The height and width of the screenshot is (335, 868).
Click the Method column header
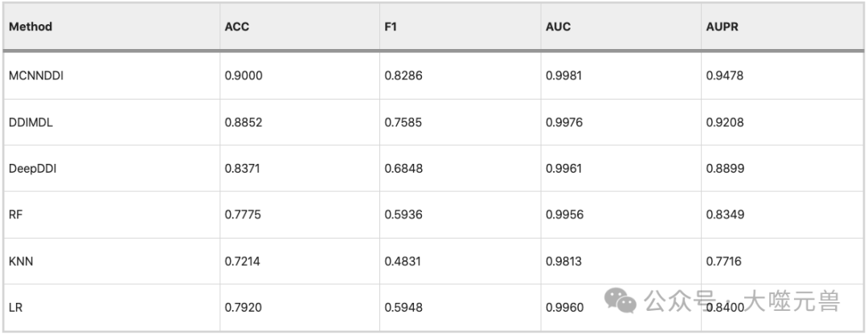tap(31, 27)
